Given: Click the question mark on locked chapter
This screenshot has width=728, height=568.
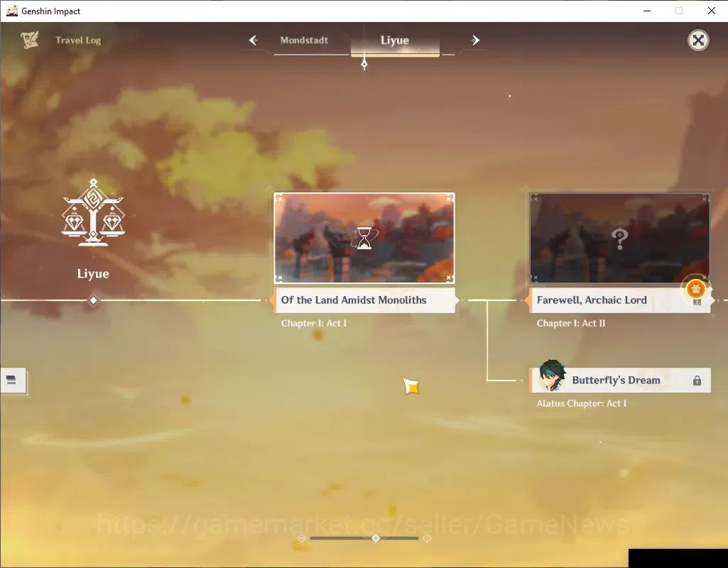Looking at the screenshot, I should pyautogui.click(x=619, y=239).
